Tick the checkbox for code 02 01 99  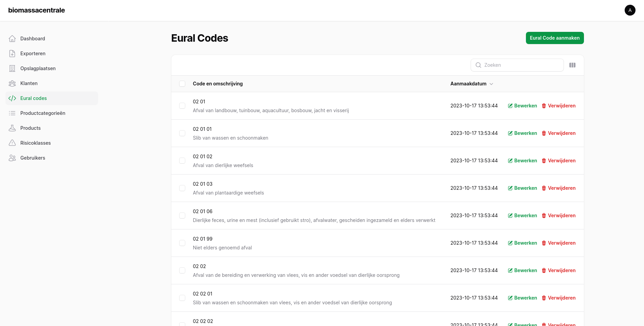tap(182, 243)
